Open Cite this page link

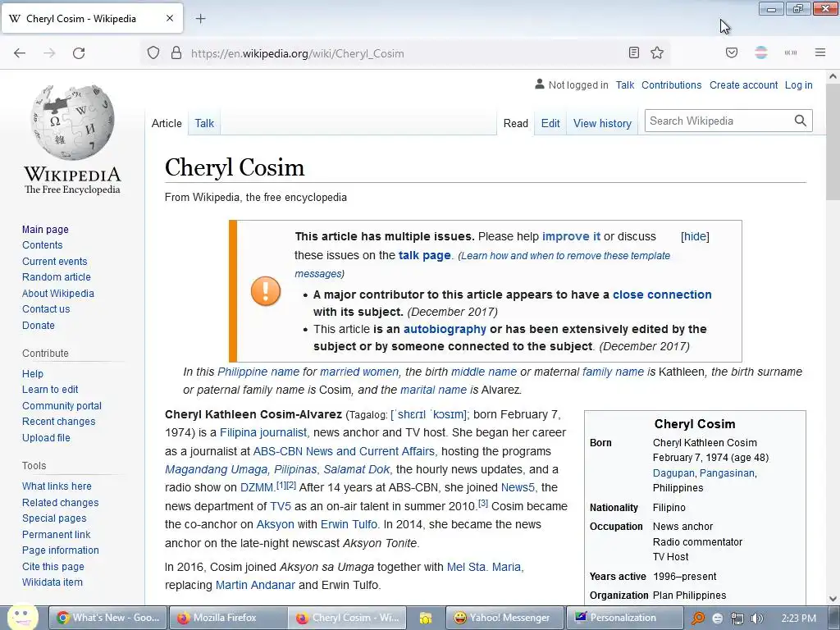point(53,566)
